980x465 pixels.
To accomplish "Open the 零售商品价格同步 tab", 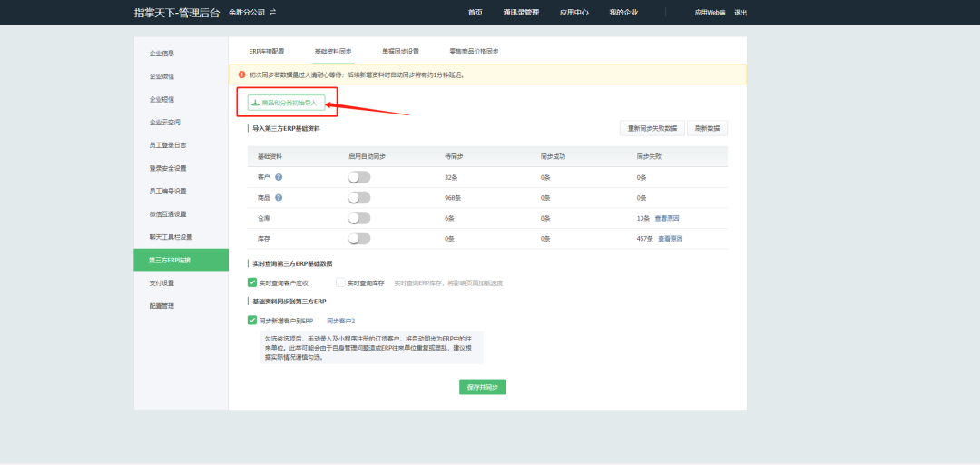I will pos(474,52).
